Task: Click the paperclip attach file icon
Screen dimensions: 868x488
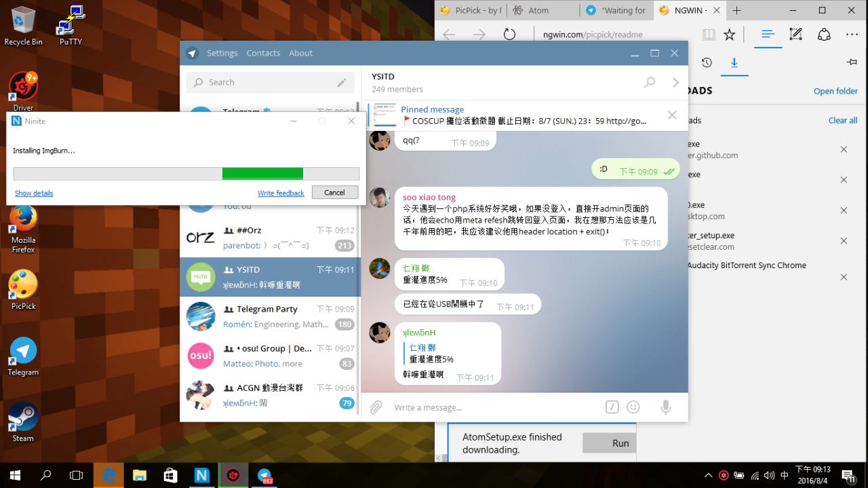Action: (x=376, y=407)
